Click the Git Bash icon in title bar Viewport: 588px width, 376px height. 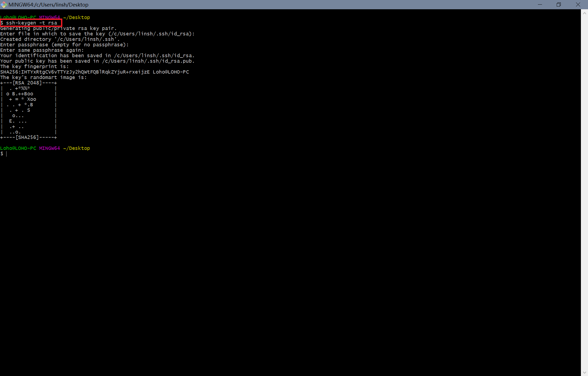pos(4,5)
